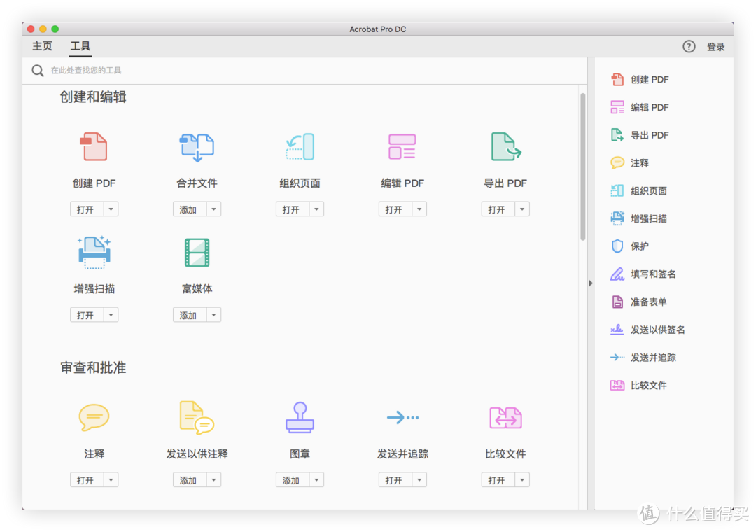
Task: Click the 发送以供注释 icon
Action: point(197,417)
